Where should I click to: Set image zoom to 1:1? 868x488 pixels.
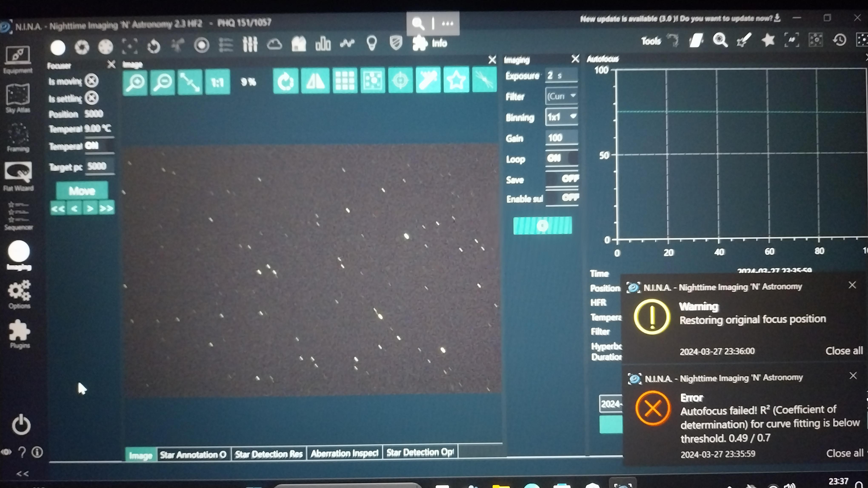point(217,82)
